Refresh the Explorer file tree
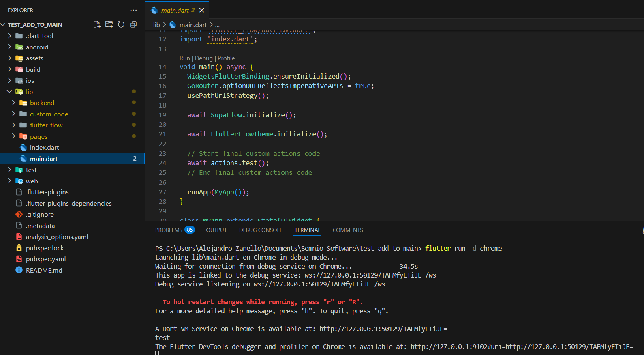The height and width of the screenshot is (355, 644). (x=121, y=24)
